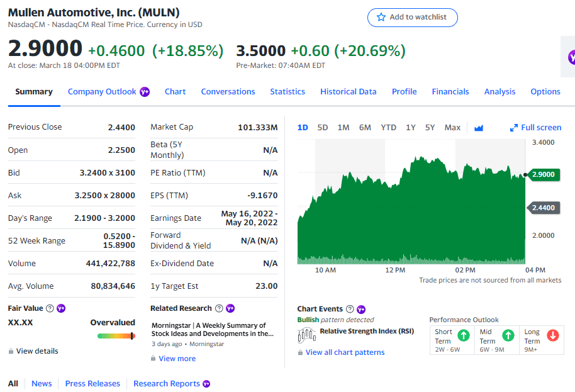Click the 1y Target Est value 23.00

click(267, 286)
